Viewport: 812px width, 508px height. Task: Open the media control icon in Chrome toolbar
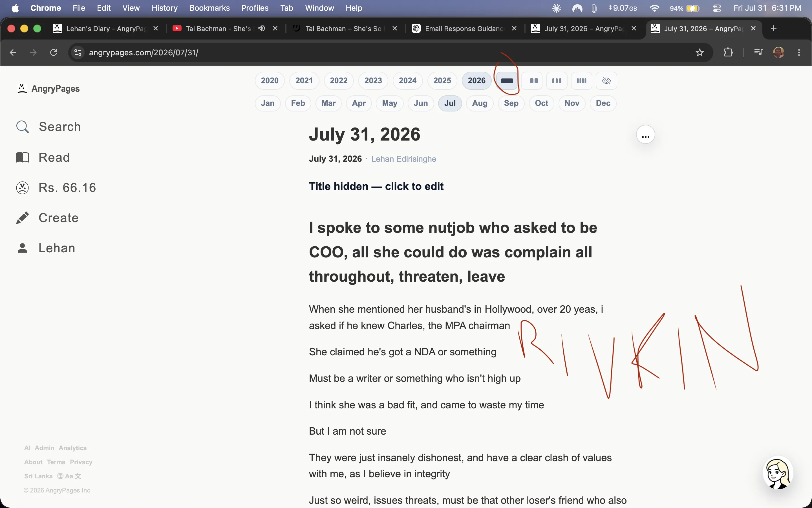(x=758, y=52)
